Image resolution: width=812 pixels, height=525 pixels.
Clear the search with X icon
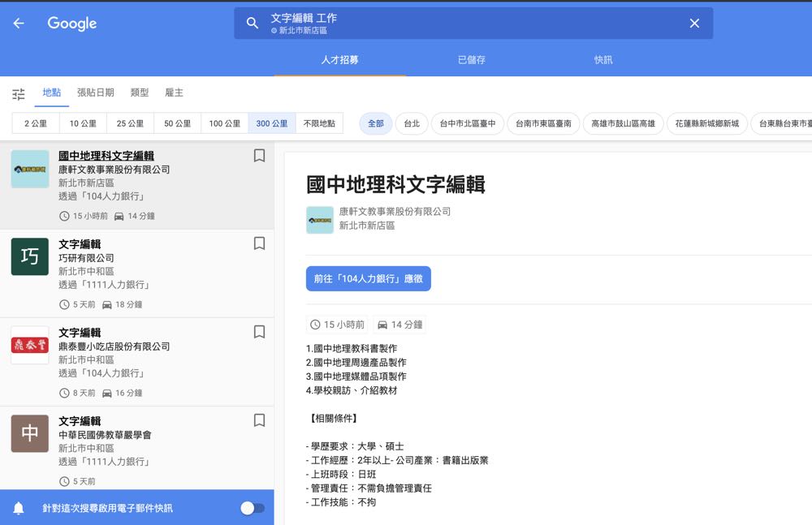tap(694, 24)
